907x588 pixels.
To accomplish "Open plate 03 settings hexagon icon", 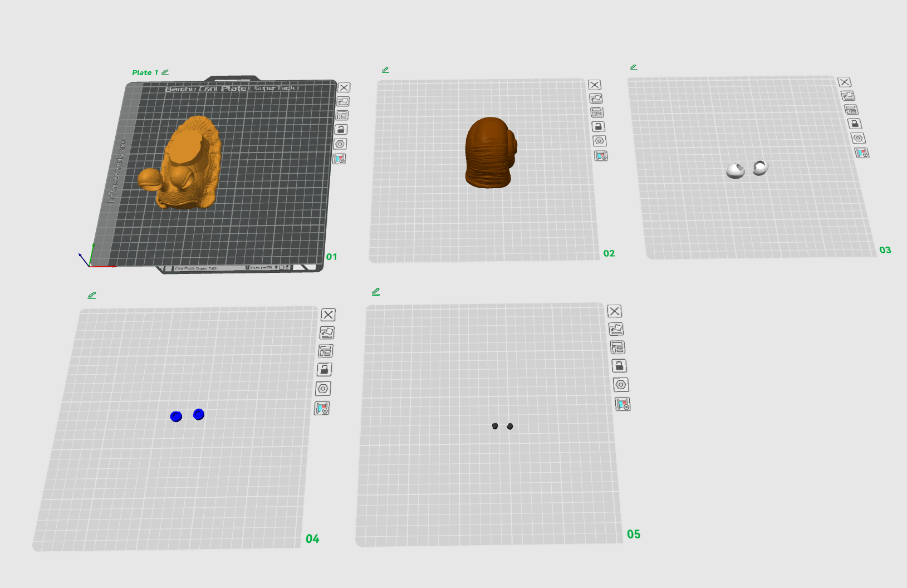I will point(858,138).
